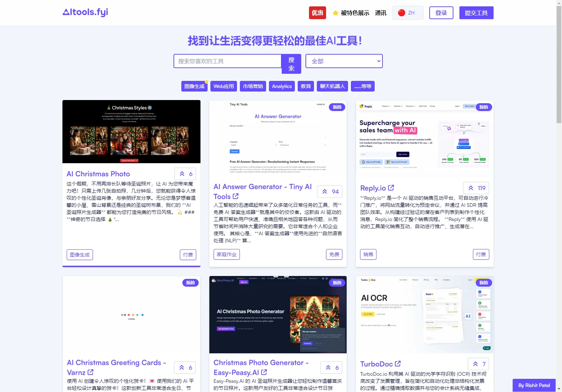Click the 家庭作业 tag on Answer Generator card
Viewport: 562px width, 392px height.
pos(227,254)
